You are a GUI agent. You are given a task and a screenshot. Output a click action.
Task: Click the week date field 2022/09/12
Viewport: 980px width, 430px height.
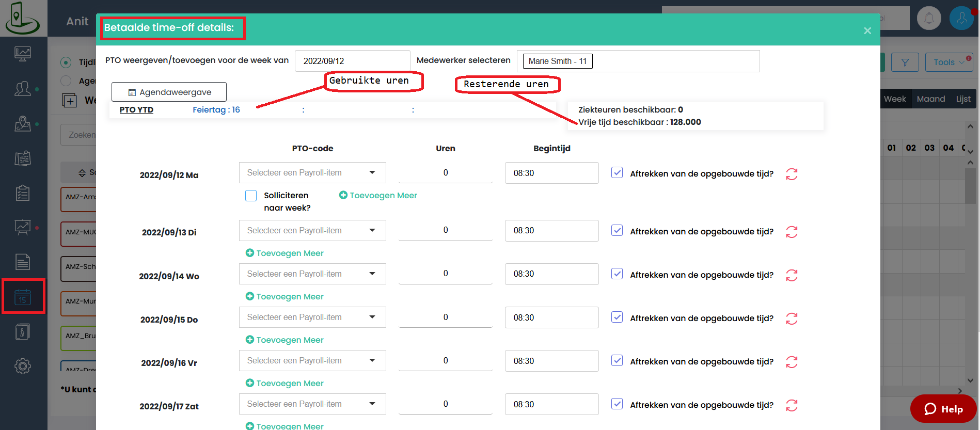pyautogui.click(x=353, y=61)
